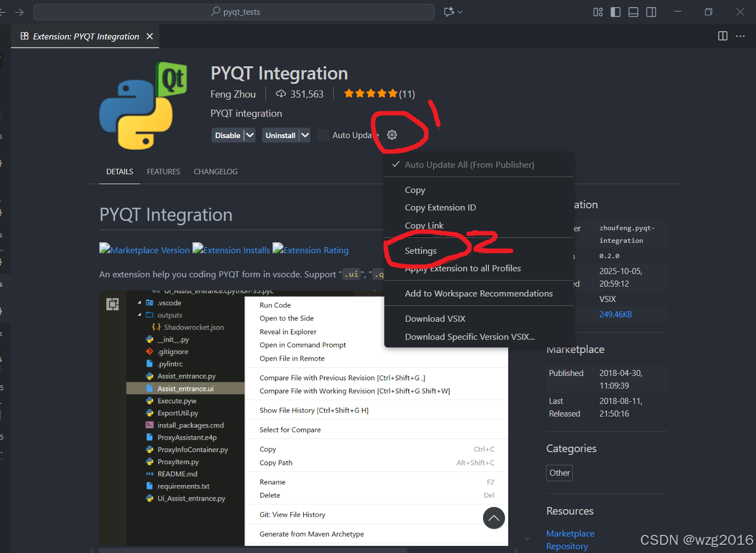Click publisher name Feng Zhou
756x553 pixels.
pyautogui.click(x=233, y=94)
